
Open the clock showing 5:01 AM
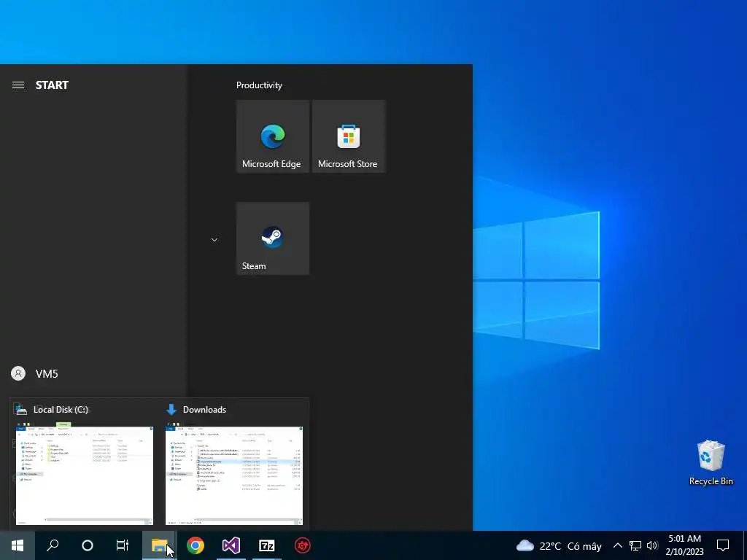pos(684,545)
